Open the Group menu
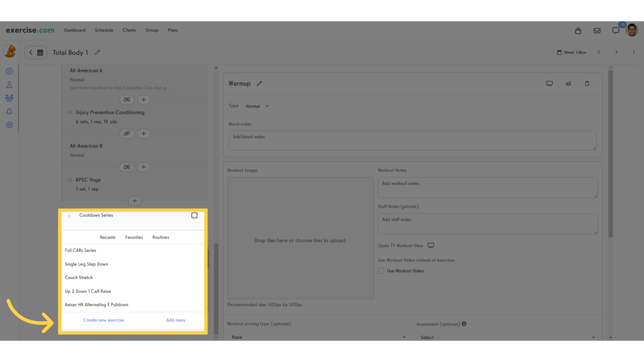 pyautogui.click(x=152, y=30)
